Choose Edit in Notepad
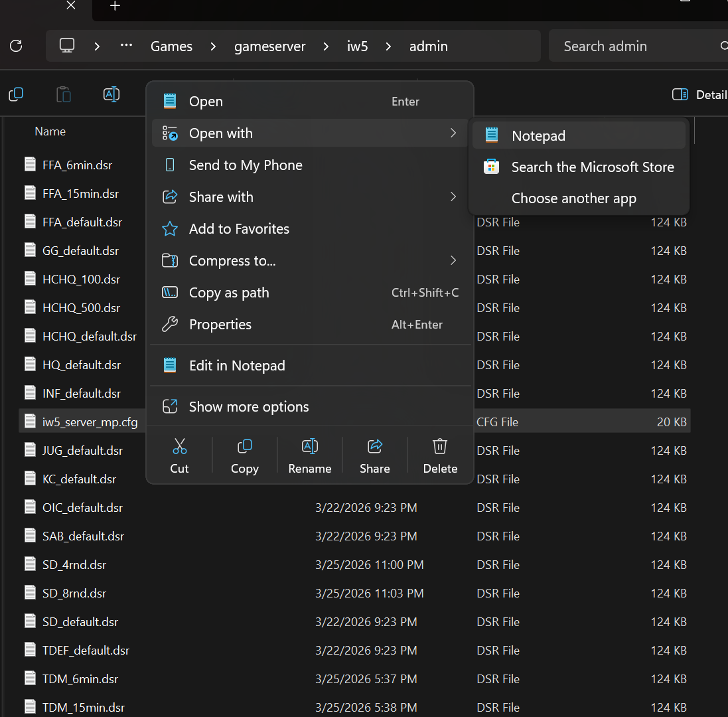 point(310,365)
